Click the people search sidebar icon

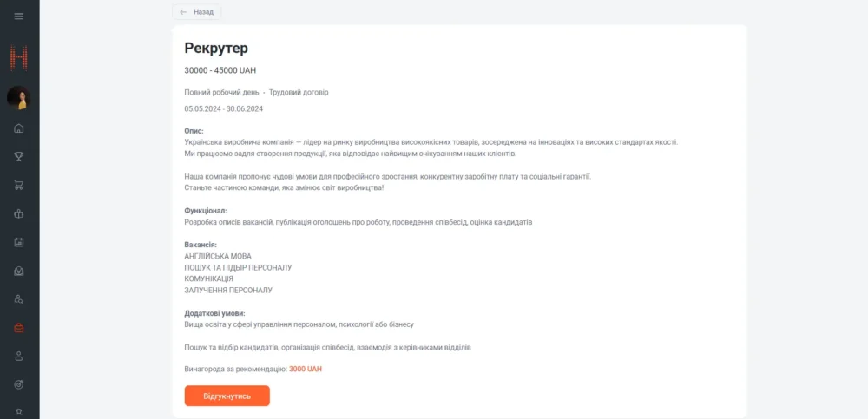[x=19, y=299]
